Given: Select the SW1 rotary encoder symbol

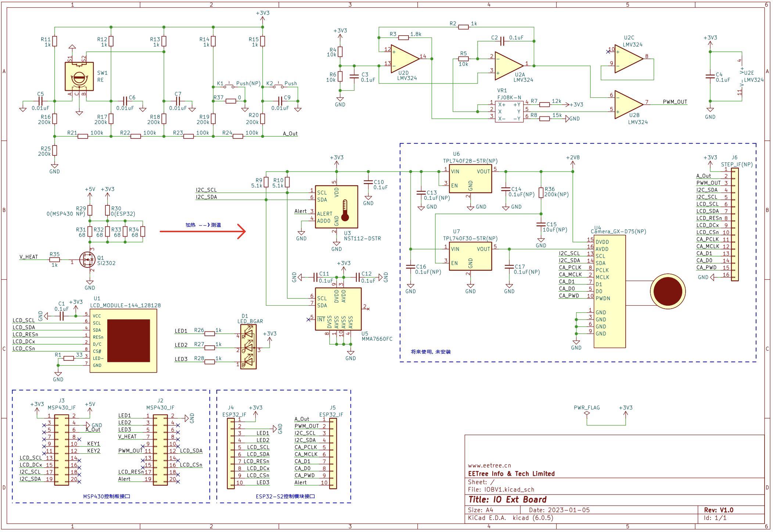Looking at the screenshot, I should coord(79,76).
